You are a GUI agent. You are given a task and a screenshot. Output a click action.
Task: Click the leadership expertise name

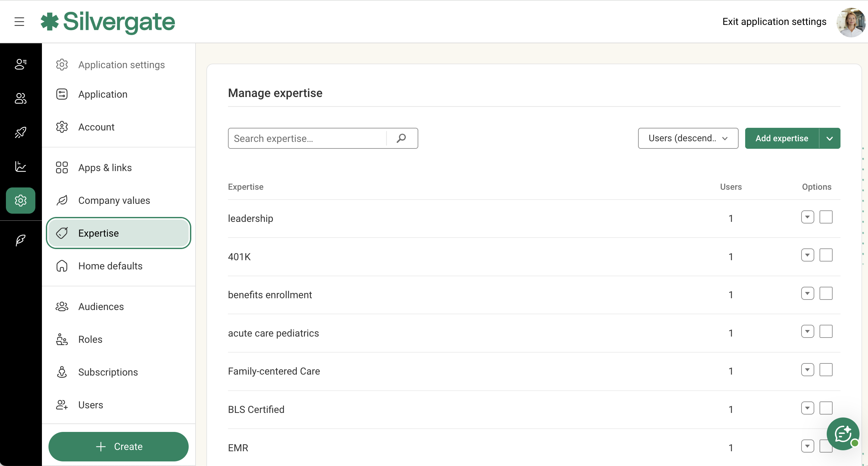(x=250, y=219)
